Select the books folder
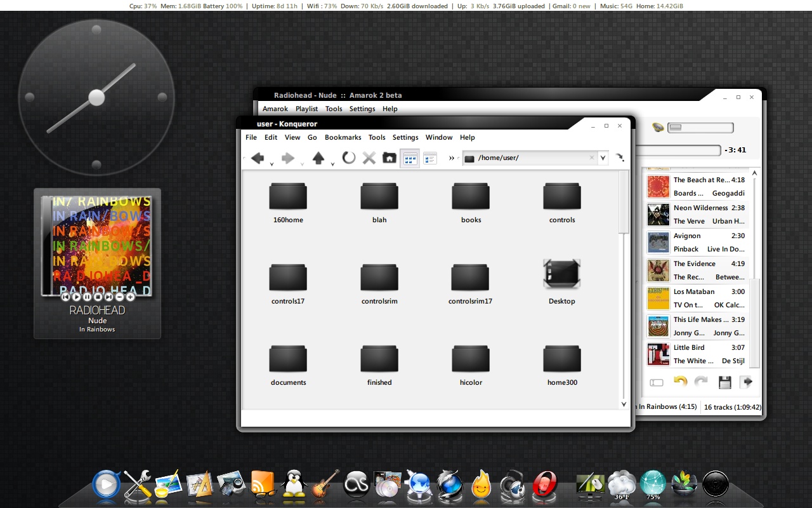The image size is (812, 508). tap(471, 203)
